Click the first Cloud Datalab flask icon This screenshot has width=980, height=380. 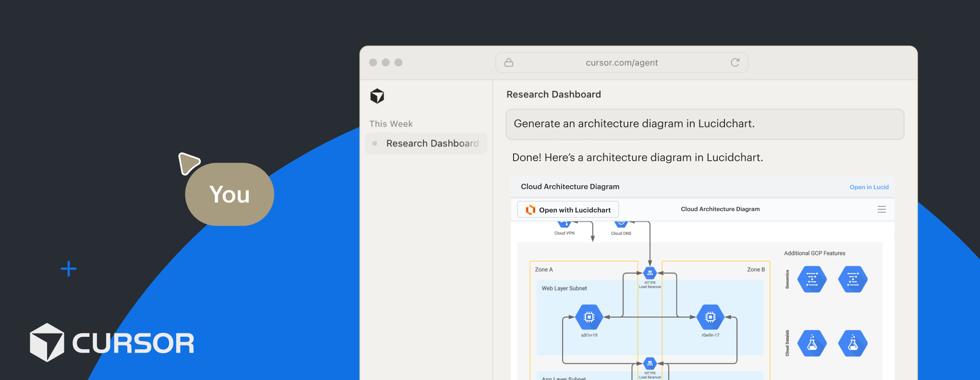pos(812,343)
